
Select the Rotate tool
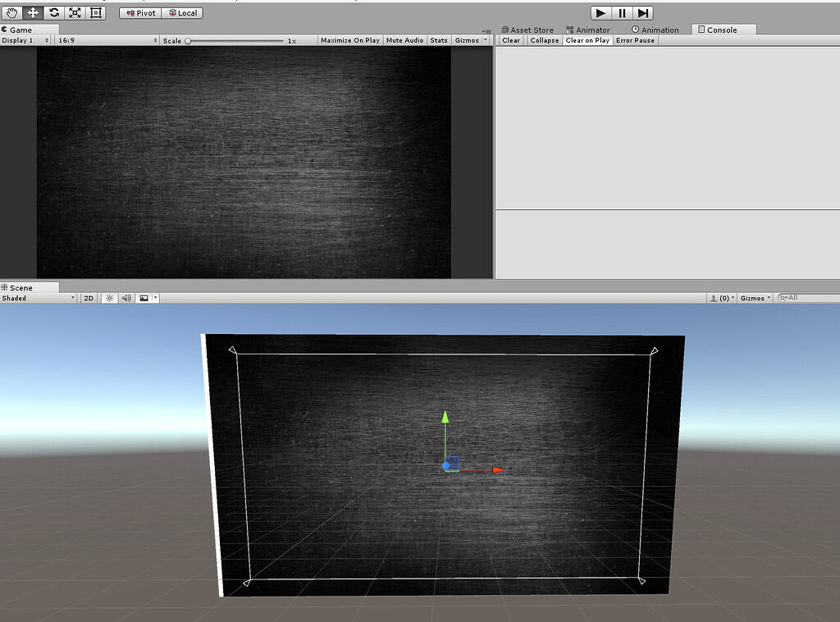[52, 12]
